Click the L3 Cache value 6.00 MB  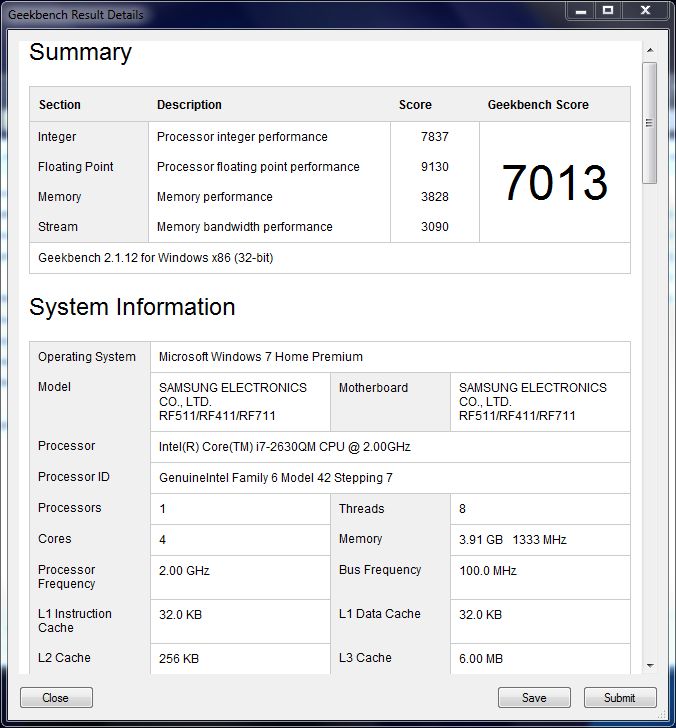tap(481, 659)
